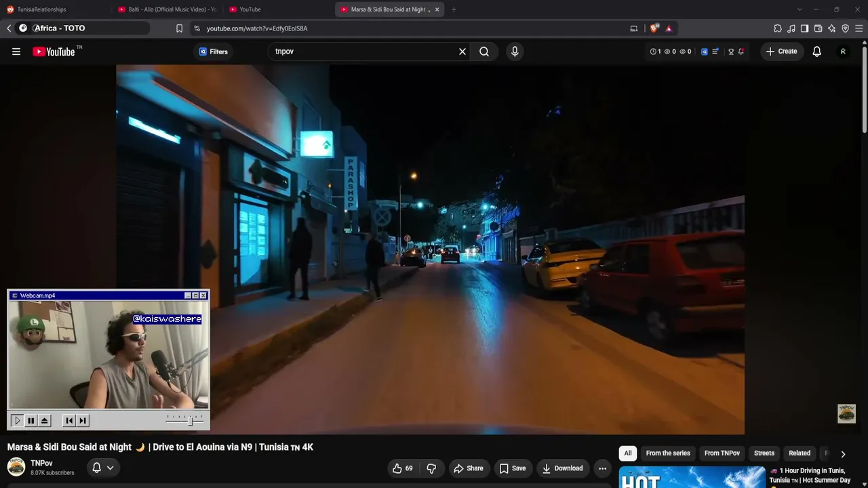Select the All chip

click(628, 453)
